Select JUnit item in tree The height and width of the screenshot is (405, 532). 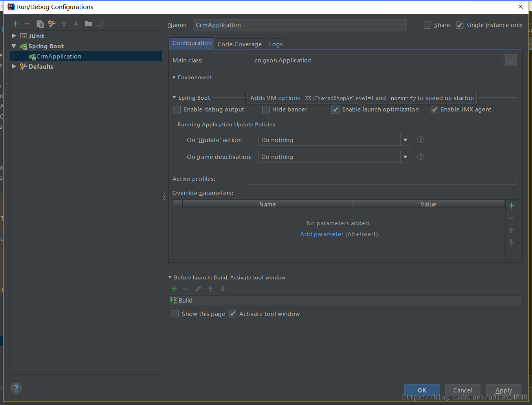[x=36, y=36]
